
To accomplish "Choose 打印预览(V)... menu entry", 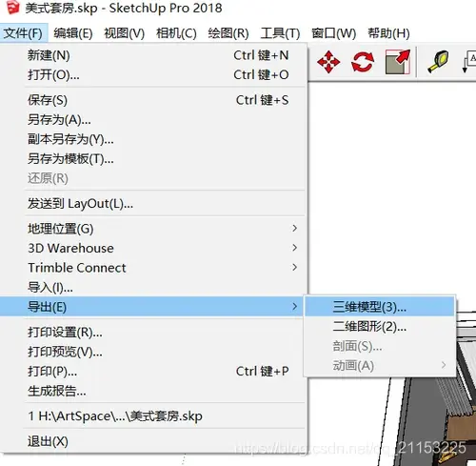I will tap(153, 352).
